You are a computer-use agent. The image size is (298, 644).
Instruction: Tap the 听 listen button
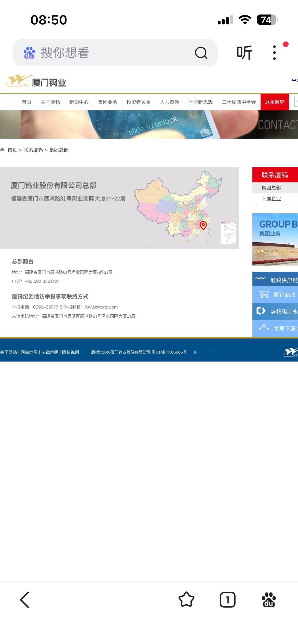(x=244, y=53)
